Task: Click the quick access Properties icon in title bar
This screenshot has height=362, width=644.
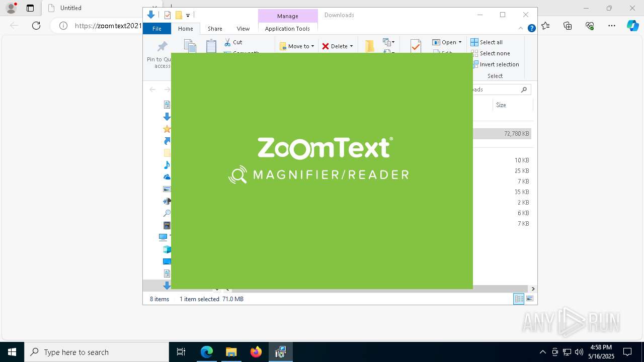Action: [168, 15]
